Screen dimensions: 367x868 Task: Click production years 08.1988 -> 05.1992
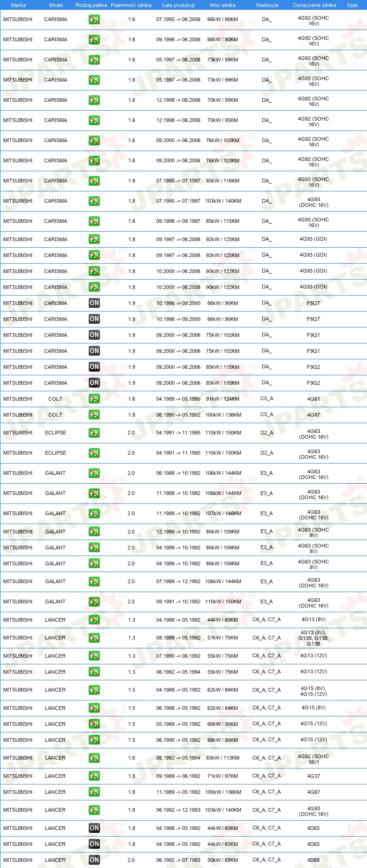(178, 638)
